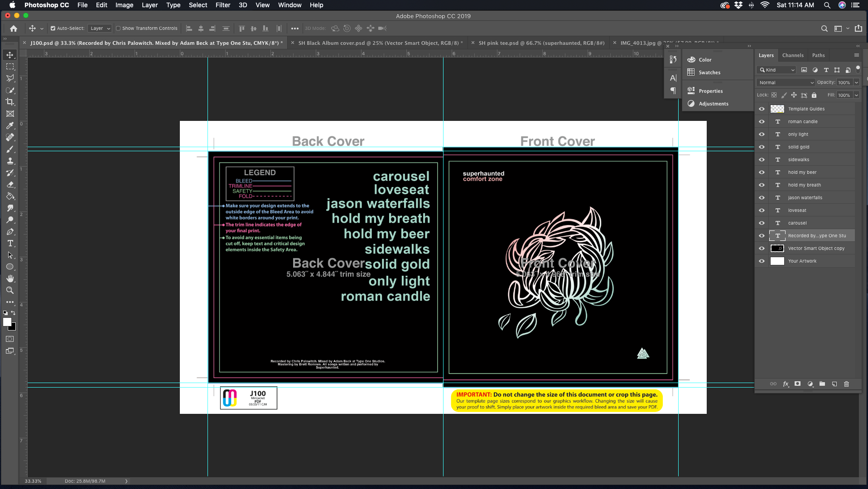Switch to SH Black Album cover.psd tab
This screenshot has height=489, width=868.
(x=380, y=43)
